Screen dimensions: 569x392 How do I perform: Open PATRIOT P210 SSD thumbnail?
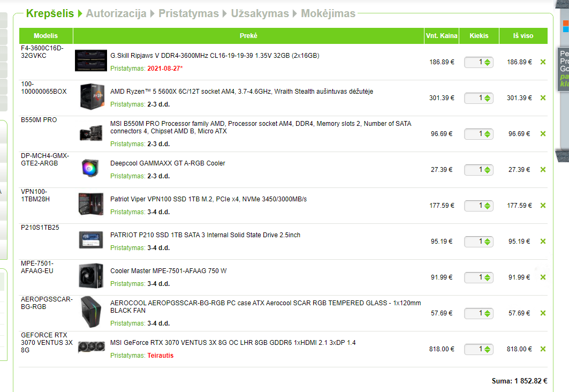[90, 240]
